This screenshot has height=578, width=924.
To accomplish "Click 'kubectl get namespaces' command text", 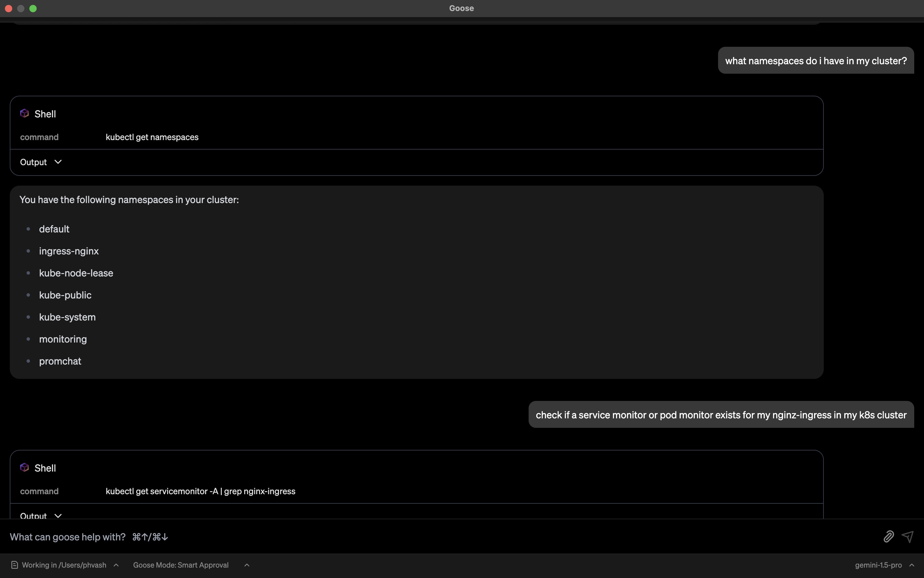I will click(152, 137).
